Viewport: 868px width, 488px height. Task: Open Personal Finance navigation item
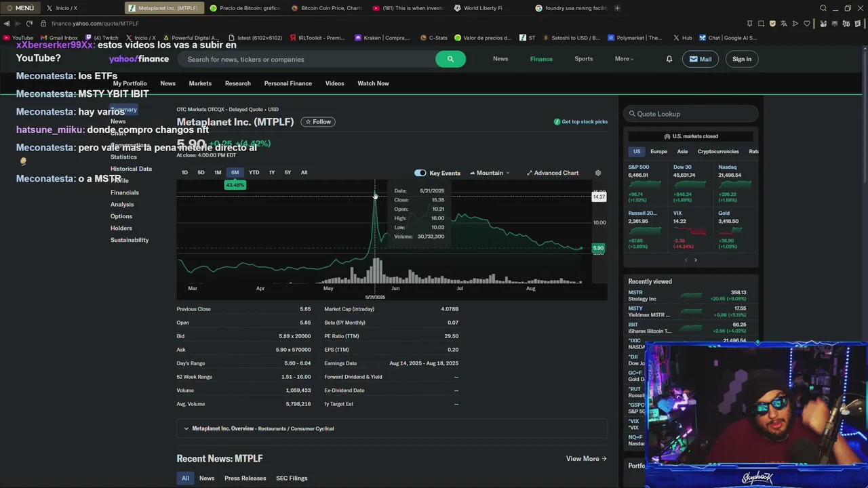tap(288, 83)
